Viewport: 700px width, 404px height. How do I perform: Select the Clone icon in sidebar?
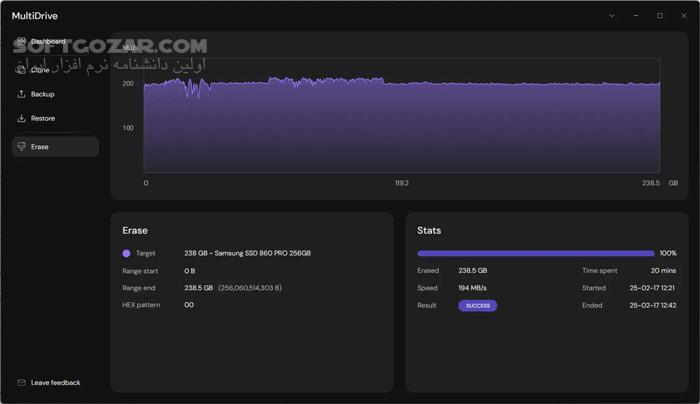tap(22, 70)
